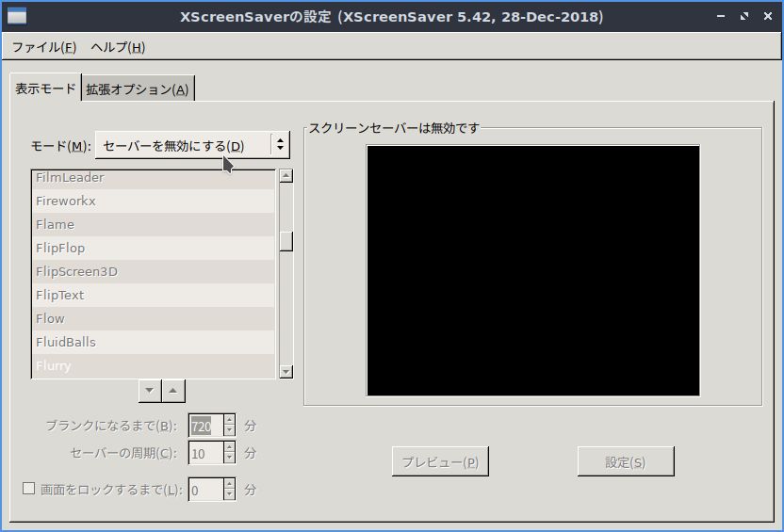
Task: Select FlipText in the saver list
Action: [153, 295]
